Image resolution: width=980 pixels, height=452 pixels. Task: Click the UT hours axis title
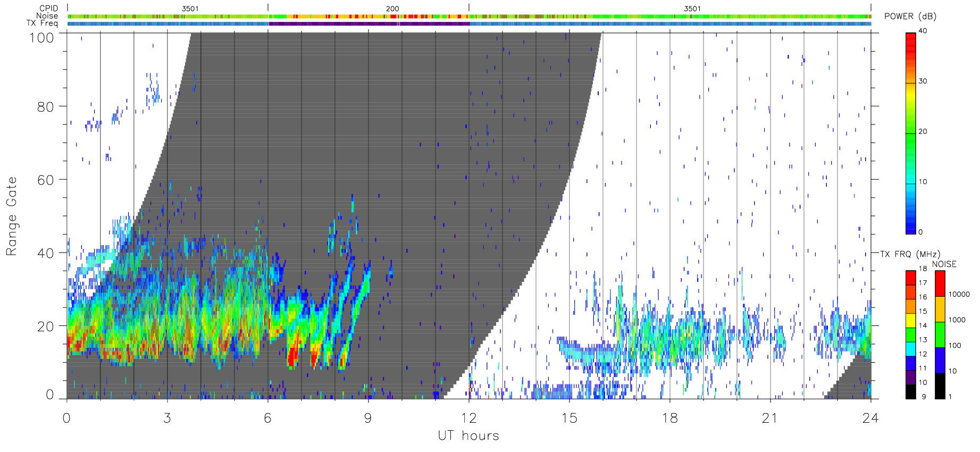(x=468, y=436)
